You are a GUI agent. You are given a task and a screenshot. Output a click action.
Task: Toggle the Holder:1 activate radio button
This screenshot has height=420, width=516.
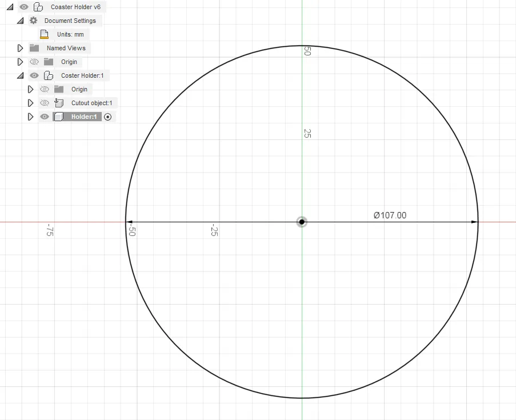(107, 117)
